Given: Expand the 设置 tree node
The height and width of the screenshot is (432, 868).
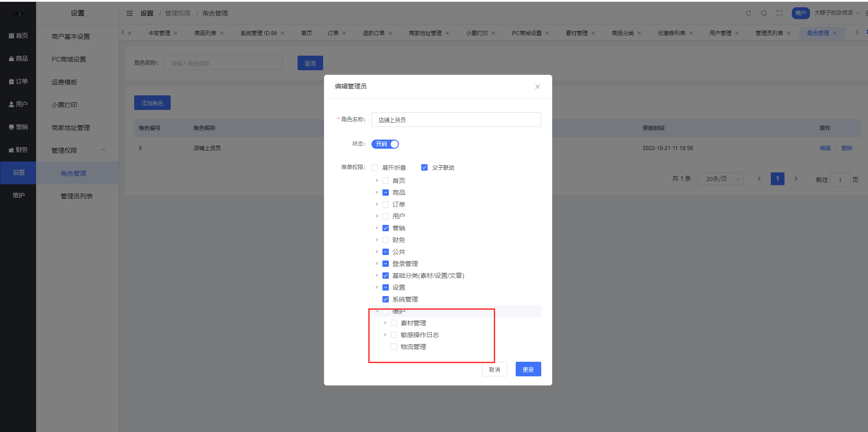Looking at the screenshot, I should coord(377,287).
